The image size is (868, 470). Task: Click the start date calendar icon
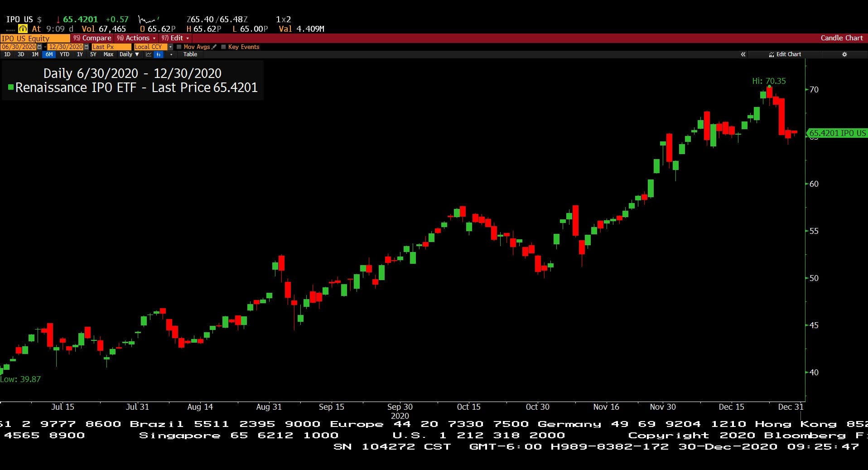39,47
